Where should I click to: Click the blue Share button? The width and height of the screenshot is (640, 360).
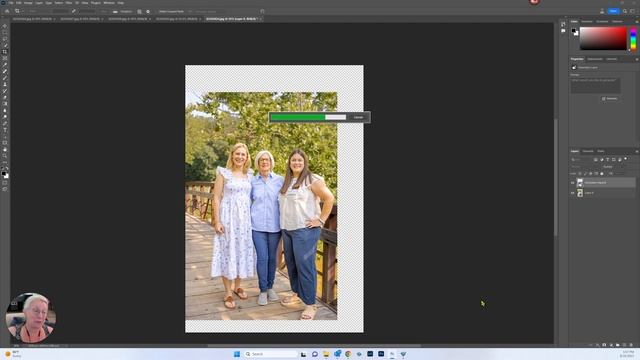pyautogui.click(x=613, y=11)
